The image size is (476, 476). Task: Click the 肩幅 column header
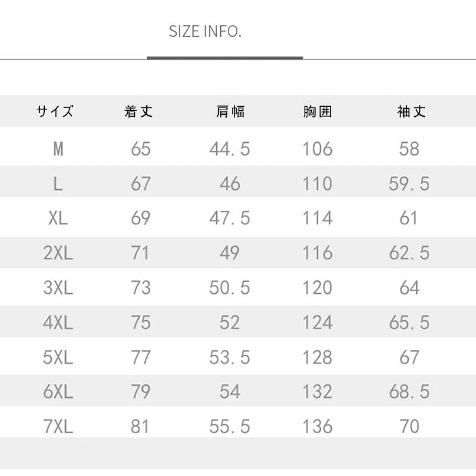tap(230, 112)
